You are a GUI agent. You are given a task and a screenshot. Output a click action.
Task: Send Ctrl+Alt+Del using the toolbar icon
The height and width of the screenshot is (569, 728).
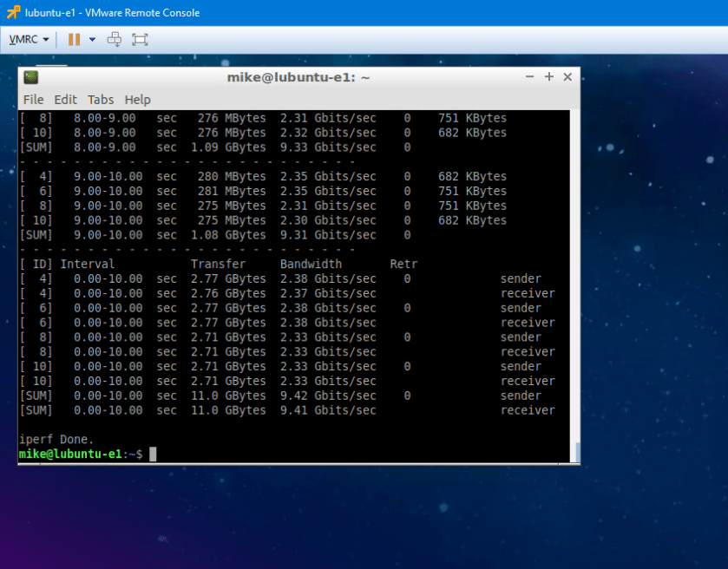115,39
